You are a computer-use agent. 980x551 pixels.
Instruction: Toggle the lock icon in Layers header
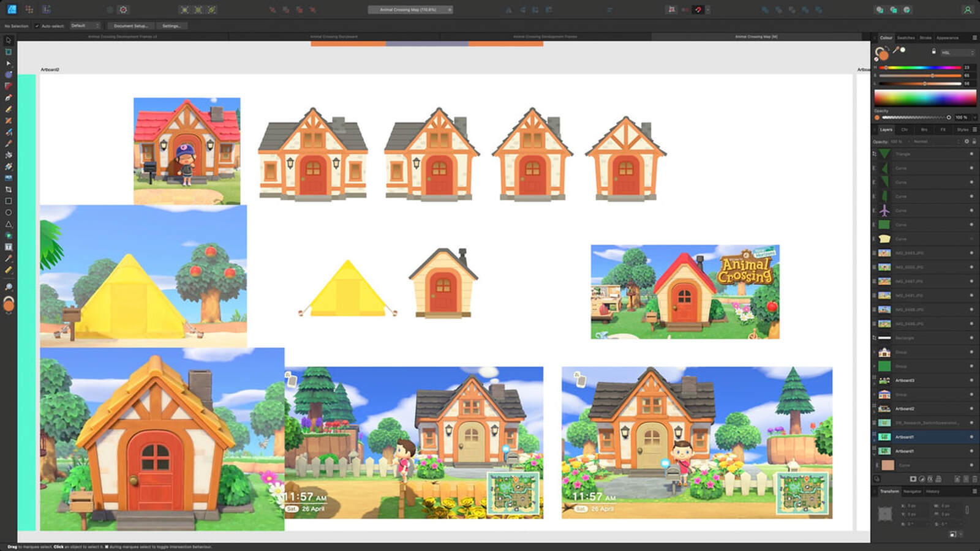974,141
